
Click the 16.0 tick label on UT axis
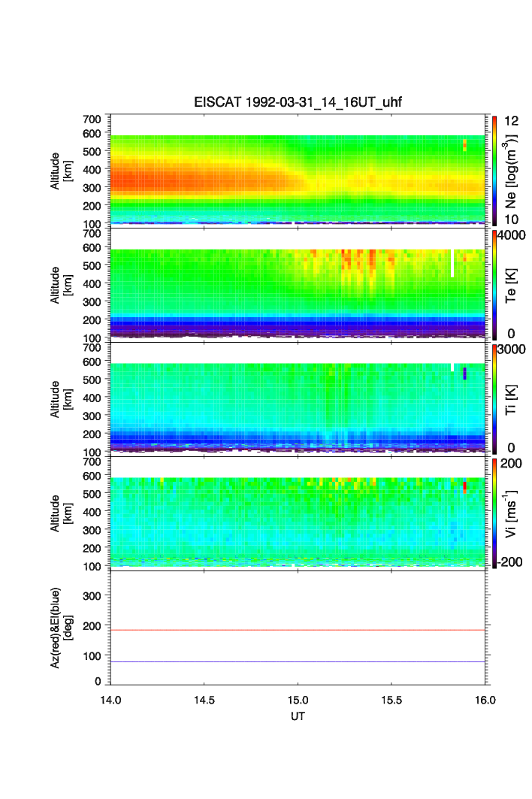point(485,700)
